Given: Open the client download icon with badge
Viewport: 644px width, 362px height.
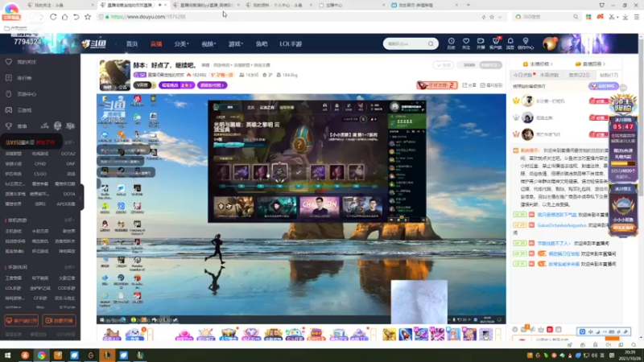Looking at the screenshot, I should (x=495, y=43).
